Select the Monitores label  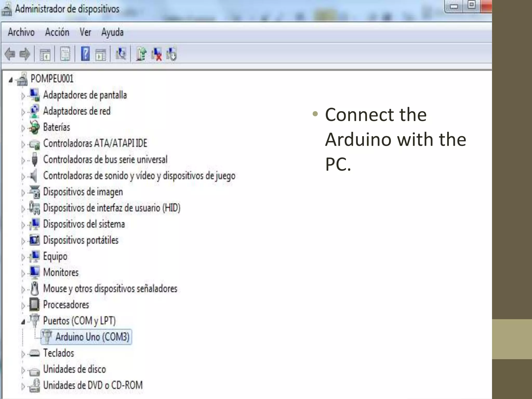[61, 272]
